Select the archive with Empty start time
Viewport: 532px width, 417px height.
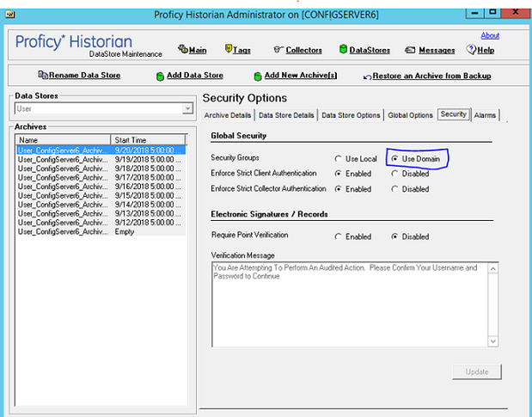pyautogui.click(x=101, y=232)
